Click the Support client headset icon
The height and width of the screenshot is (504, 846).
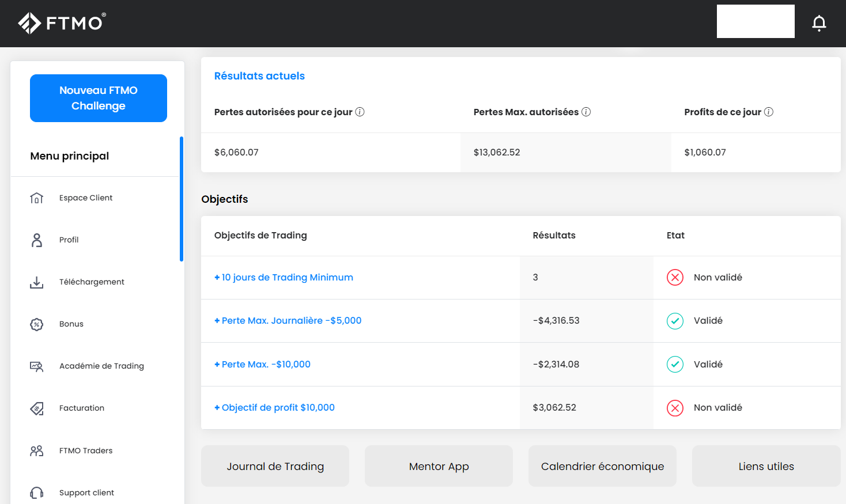tap(37, 493)
